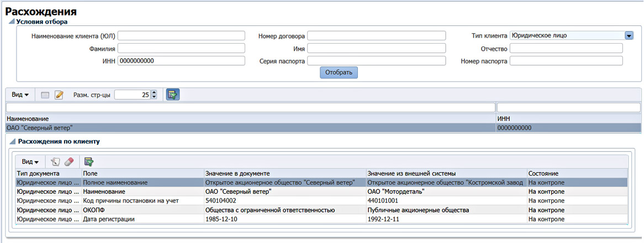Image resolution: width=644 pixels, height=243 pixels.
Task: Click filter box above Наименование column
Action: click(250, 107)
